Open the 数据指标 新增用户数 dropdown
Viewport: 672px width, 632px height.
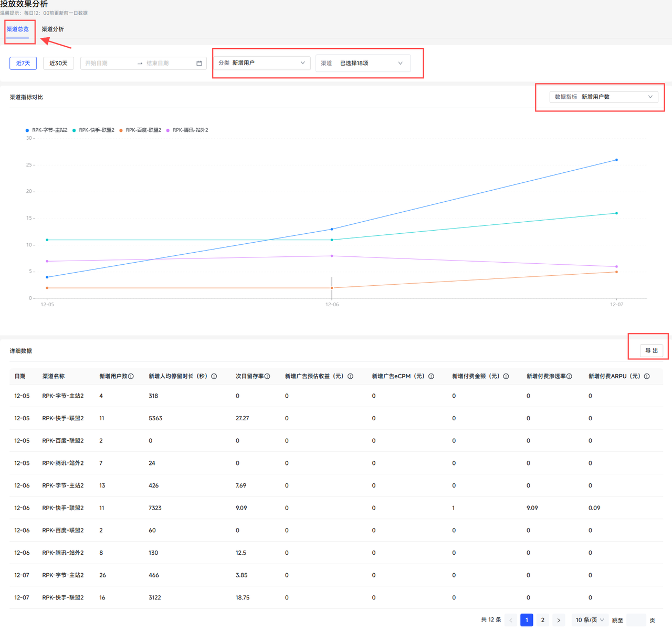point(604,97)
